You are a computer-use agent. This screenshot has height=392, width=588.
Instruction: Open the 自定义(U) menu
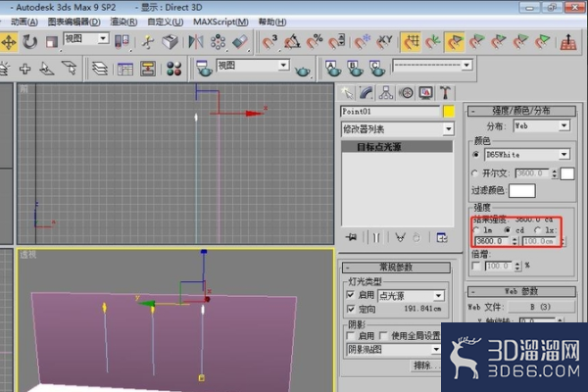click(166, 22)
